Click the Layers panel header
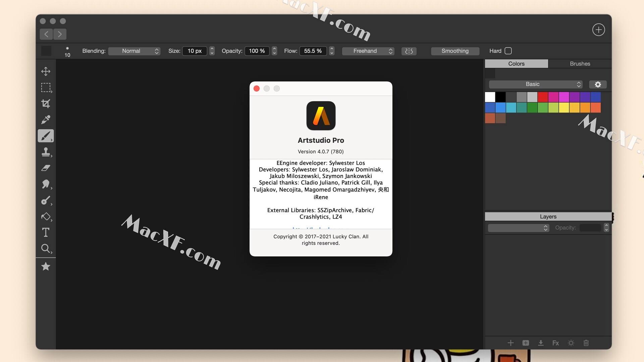This screenshot has width=644, height=362. (x=548, y=217)
